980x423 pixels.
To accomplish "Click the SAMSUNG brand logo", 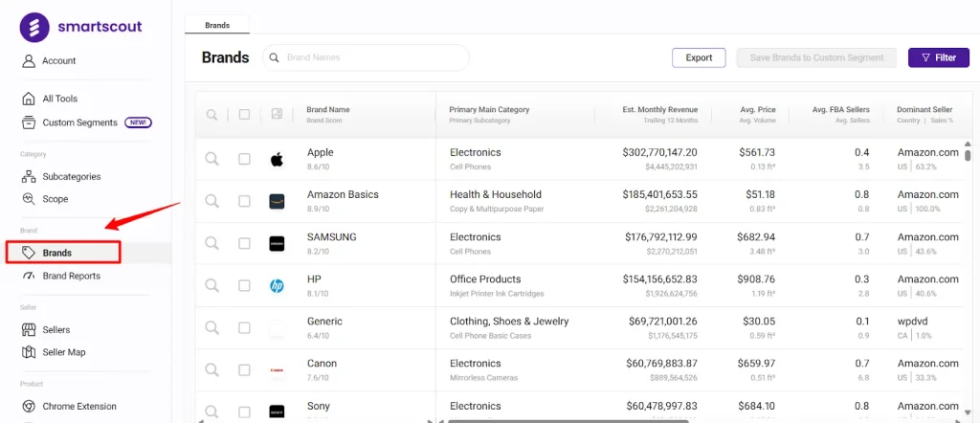I will coord(277,244).
